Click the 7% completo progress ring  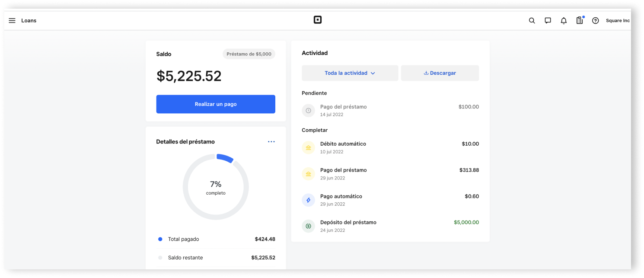point(216,187)
